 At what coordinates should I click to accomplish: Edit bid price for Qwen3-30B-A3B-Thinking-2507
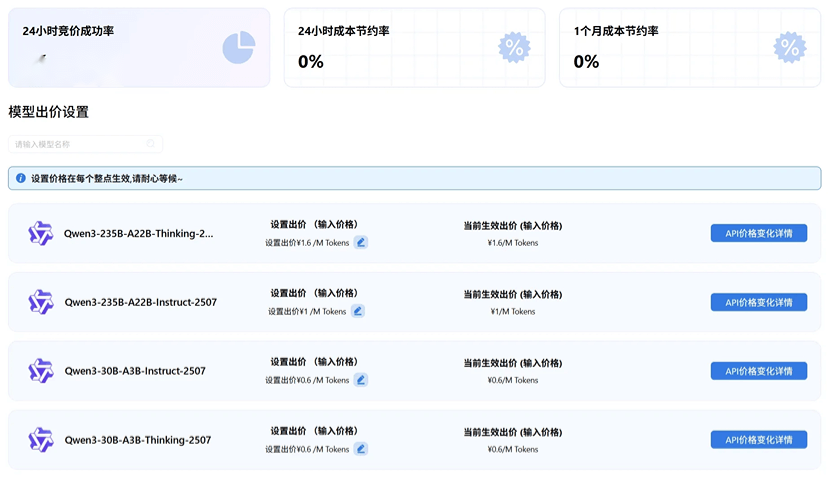point(361,449)
